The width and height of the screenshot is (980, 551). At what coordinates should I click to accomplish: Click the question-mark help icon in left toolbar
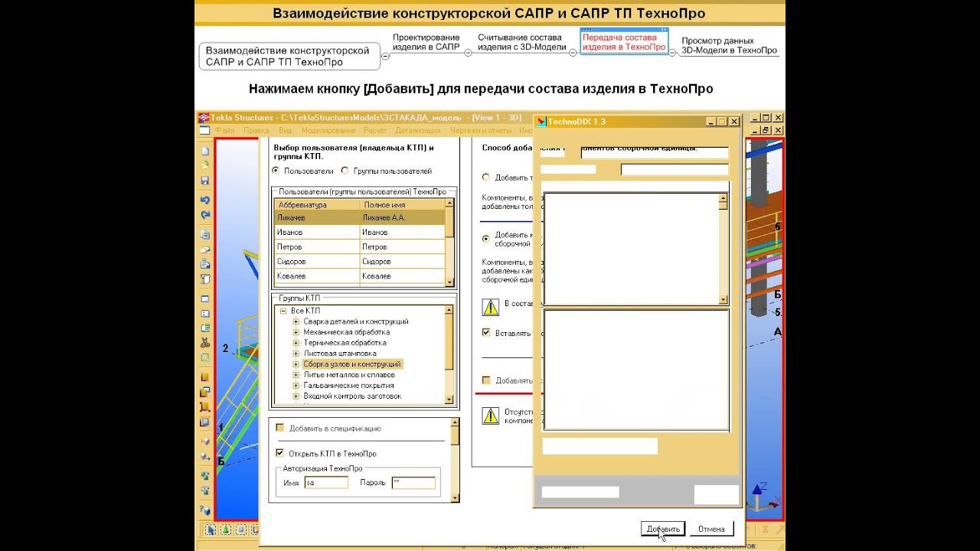tap(205, 510)
